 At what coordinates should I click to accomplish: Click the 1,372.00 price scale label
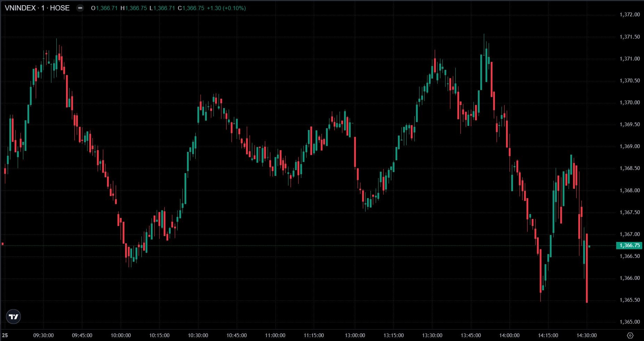[629, 15]
